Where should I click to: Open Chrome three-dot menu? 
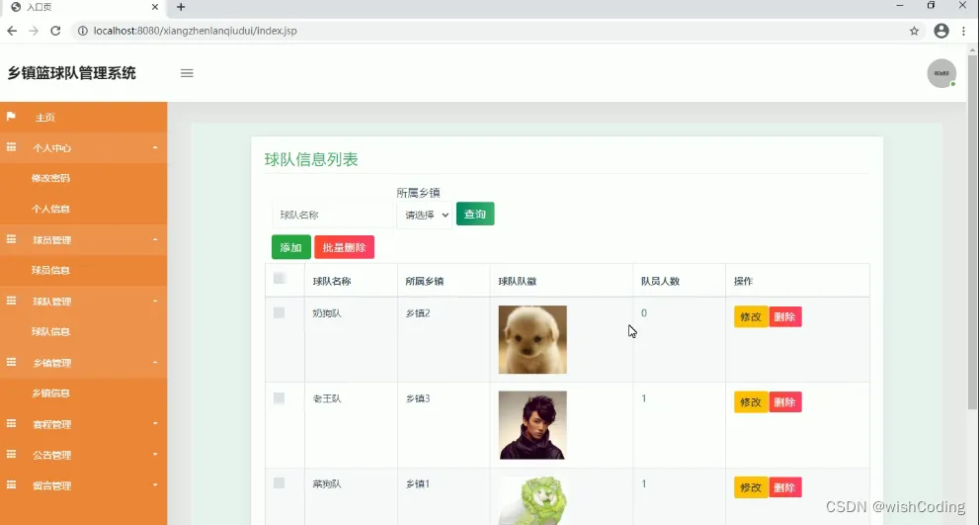[x=964, y=31]
